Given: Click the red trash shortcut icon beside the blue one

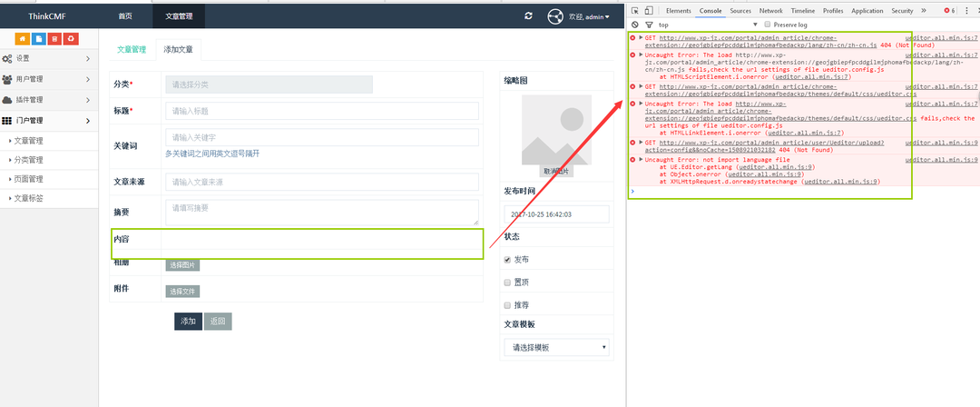Looking at the screenshot, I should 55,39.
